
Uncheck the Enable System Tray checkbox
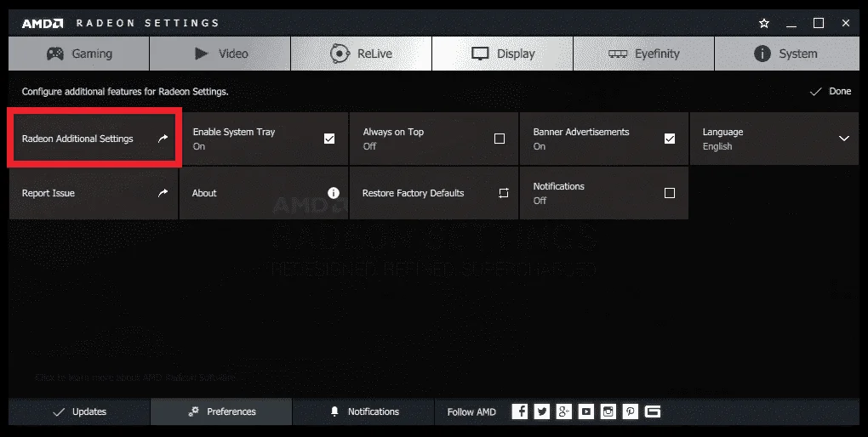click(329, 139)
